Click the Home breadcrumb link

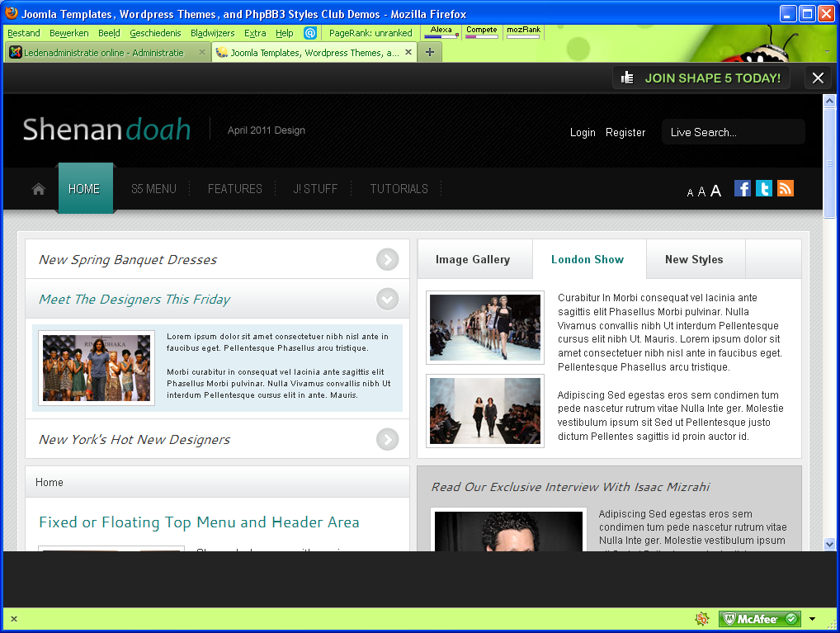tap(50, 483)
